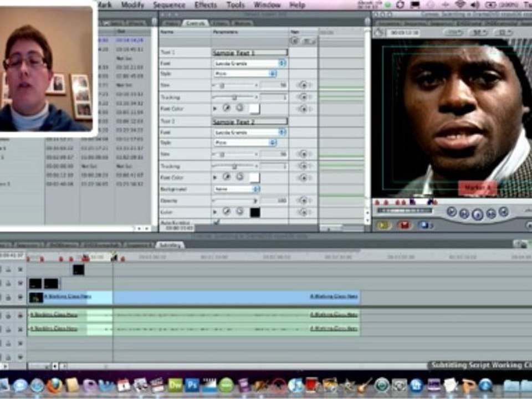Open the Background dropdown
The image size is (532, 399).
(237, 189)
